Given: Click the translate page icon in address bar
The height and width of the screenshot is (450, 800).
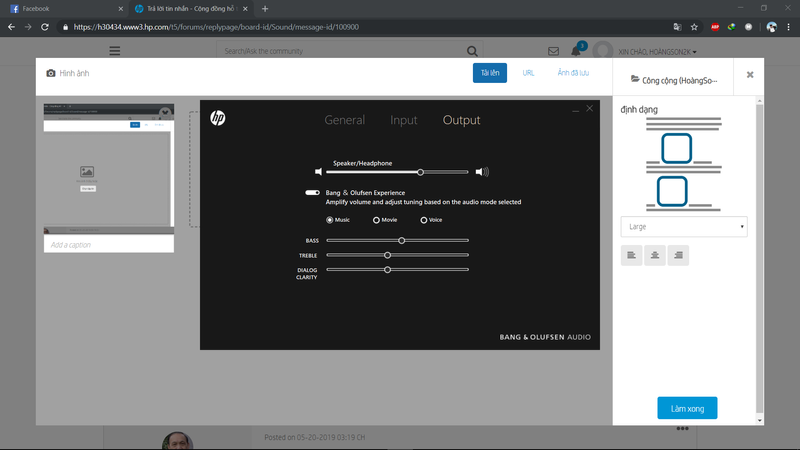Looking at the screenshot, I should pos(678,27).
